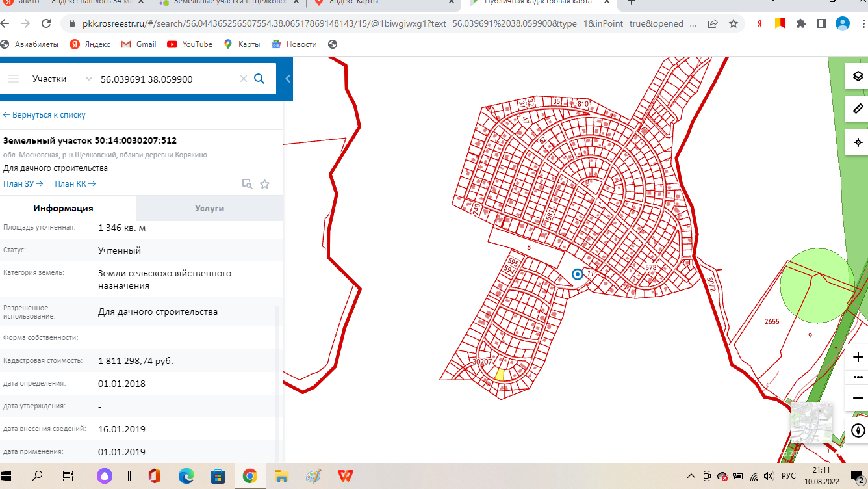This screenshot has height=489, width=868.
Task: Reload the page with the refresh button
Action: (46, 23)
